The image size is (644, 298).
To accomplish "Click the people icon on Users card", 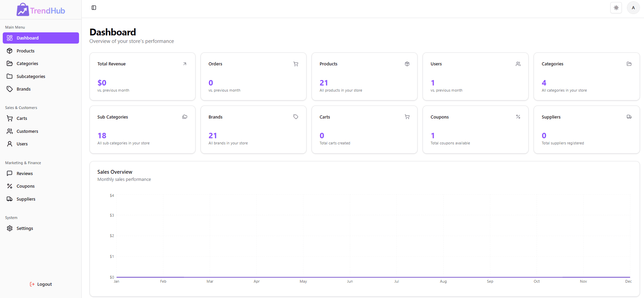I will point(518,64).
